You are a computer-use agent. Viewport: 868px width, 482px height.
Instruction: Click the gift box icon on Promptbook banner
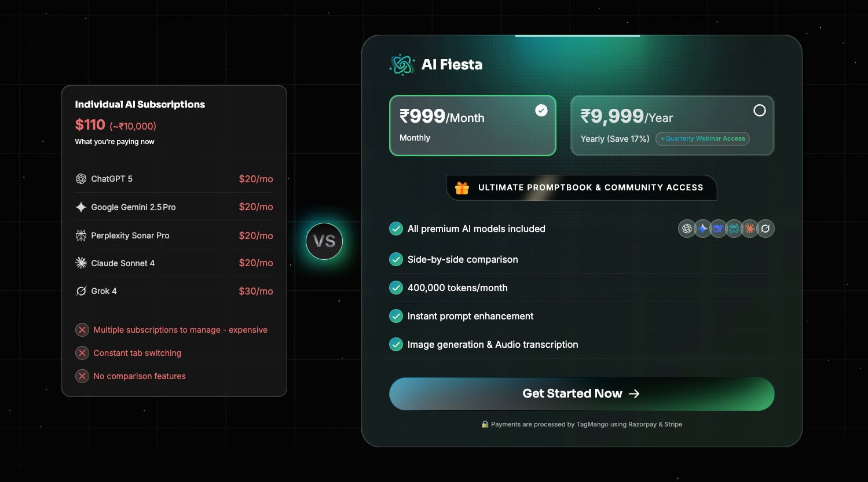pos(462,188)
